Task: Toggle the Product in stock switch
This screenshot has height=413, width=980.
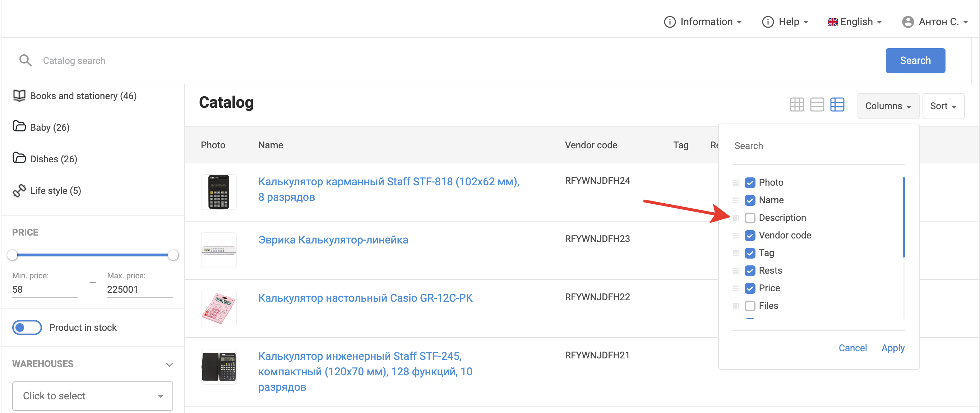Action: (27, 328)
